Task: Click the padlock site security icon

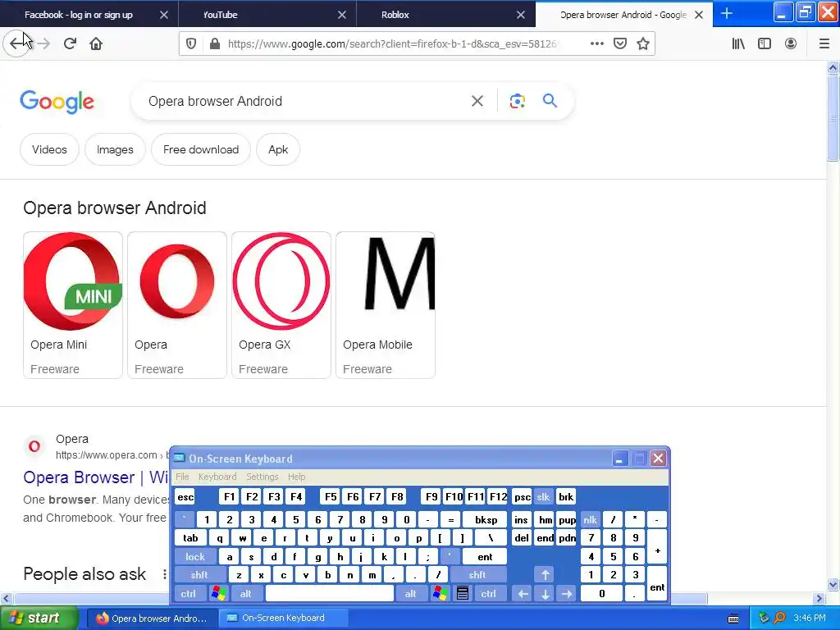Action: tap(214, 43)
